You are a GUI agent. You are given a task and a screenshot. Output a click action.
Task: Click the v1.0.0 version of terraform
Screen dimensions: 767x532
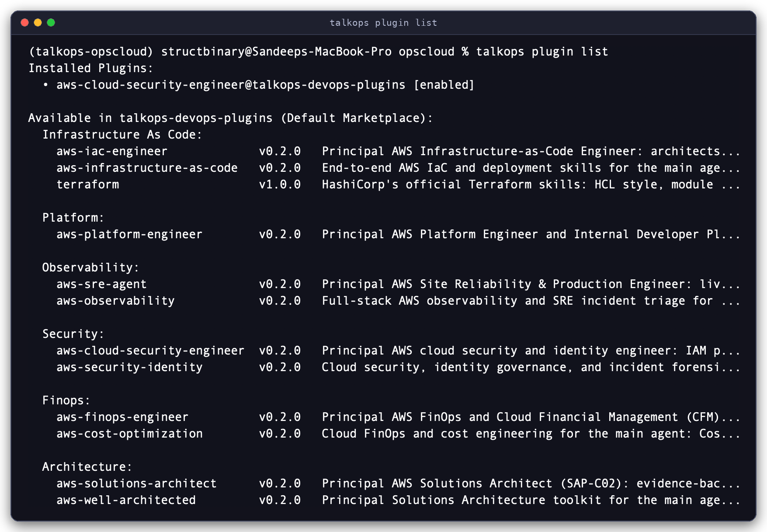[280, 184]
